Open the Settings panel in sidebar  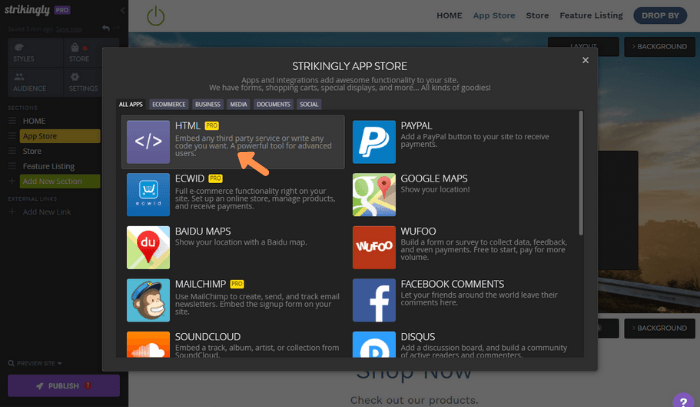tap(83, 83)
